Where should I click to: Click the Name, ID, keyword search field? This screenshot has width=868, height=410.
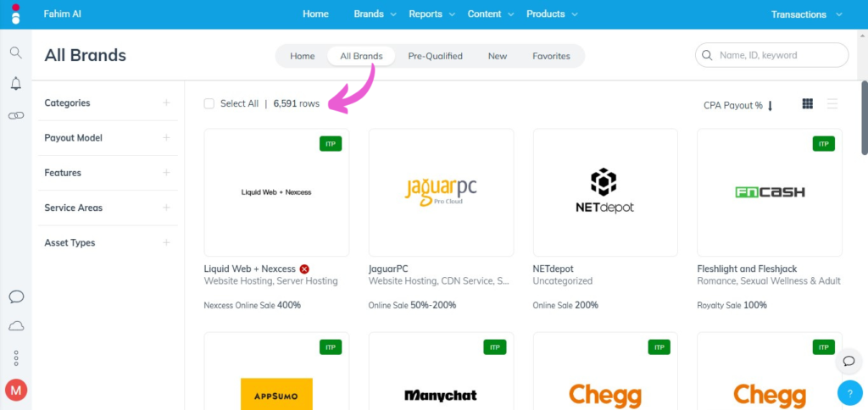(771, 55)
